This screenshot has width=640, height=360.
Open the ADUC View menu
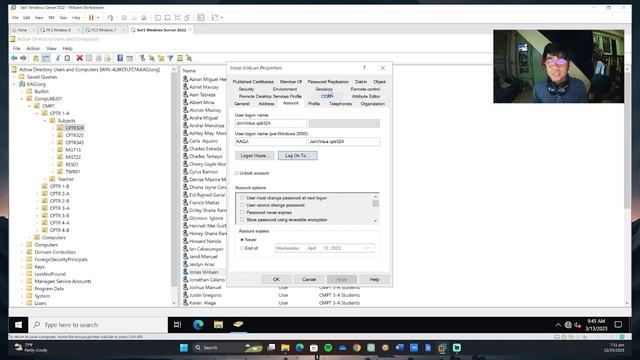tap(51, 48)
